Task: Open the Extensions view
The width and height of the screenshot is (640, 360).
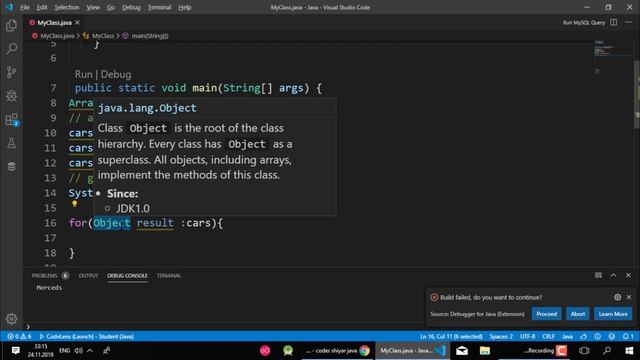Action: [x=11, y=120]
